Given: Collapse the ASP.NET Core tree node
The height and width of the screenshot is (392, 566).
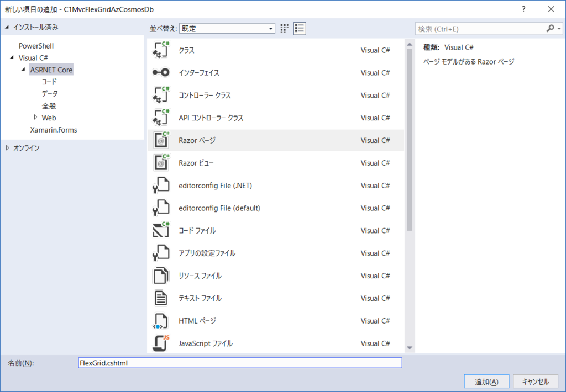Looking at the screenshot, I should click(23, 70).
